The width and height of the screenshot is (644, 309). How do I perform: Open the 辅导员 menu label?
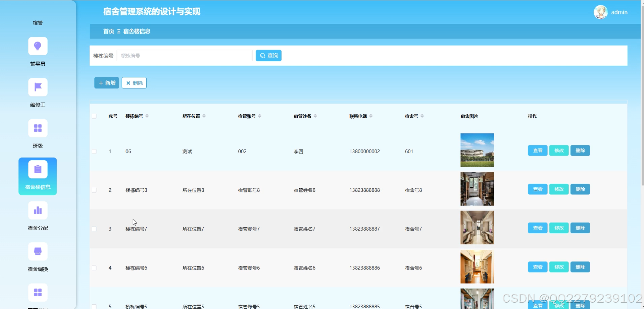pyautogui.click(x=38, y=64)
